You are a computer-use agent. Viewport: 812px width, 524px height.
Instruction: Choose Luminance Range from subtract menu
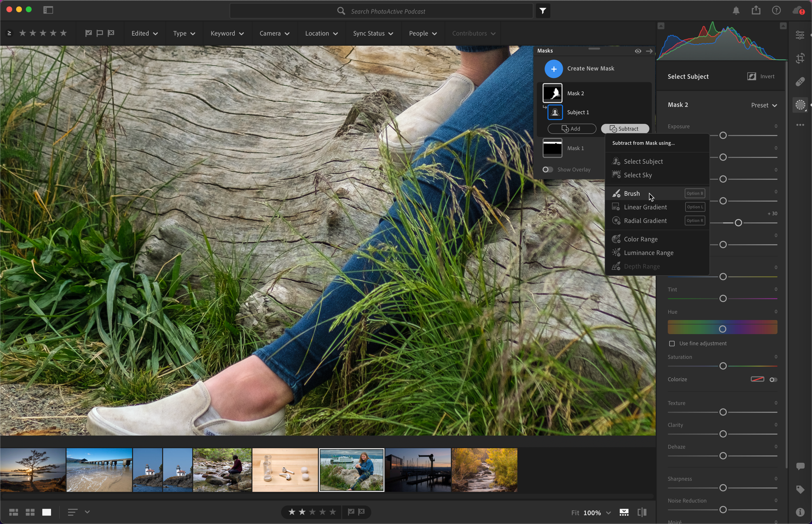pyautogui.click(x=657, y=253)
